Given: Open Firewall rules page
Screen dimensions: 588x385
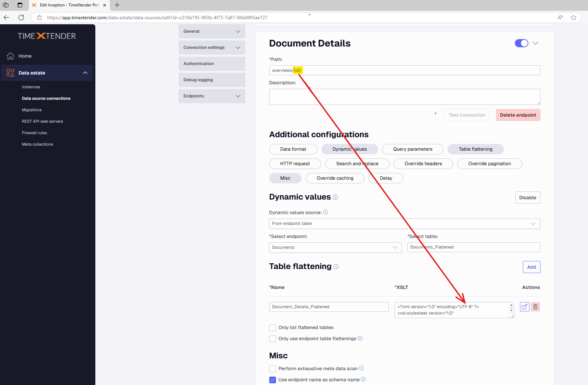Looking at the screenshot, I should tap(34, 133).
